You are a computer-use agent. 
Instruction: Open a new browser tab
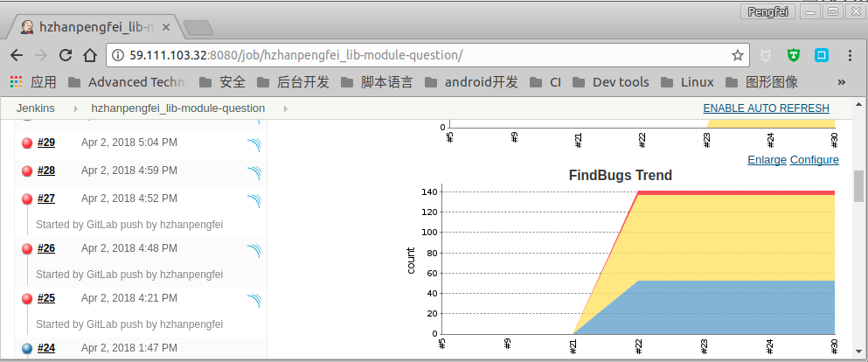[x=198, y=28]
